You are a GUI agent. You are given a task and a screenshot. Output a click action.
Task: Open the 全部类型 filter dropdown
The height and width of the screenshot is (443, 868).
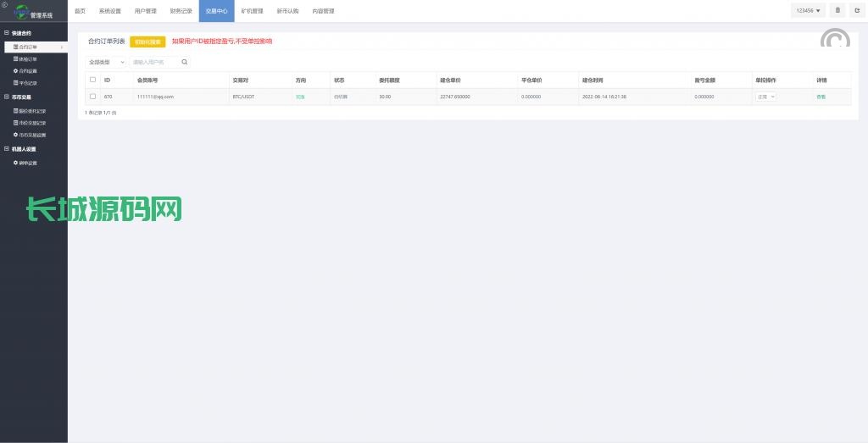[106, 62]
